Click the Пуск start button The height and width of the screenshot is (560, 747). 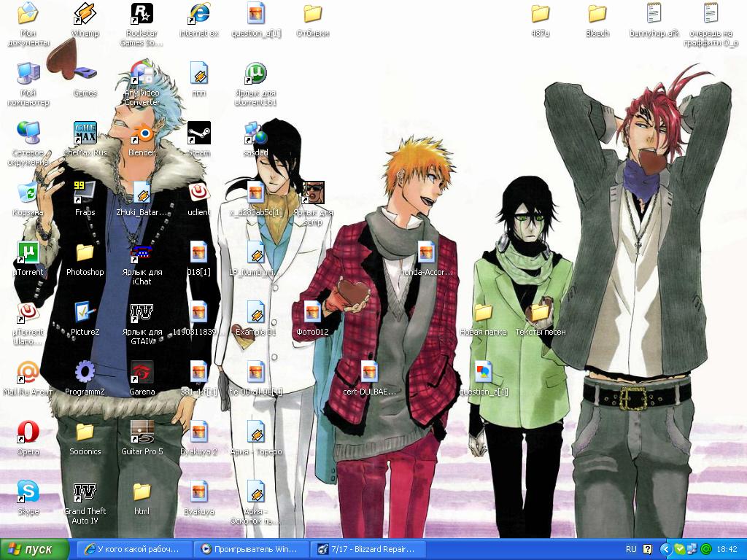click(35, 549)
